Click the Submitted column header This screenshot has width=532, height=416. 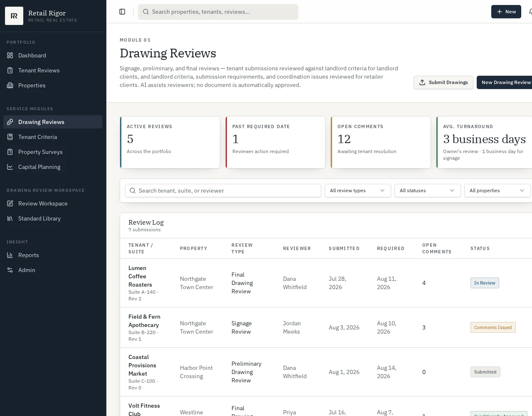(x=344, y=248)
